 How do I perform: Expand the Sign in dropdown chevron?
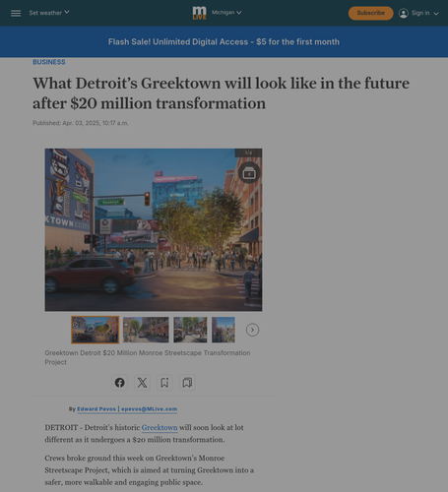click(x=436, y=14)
